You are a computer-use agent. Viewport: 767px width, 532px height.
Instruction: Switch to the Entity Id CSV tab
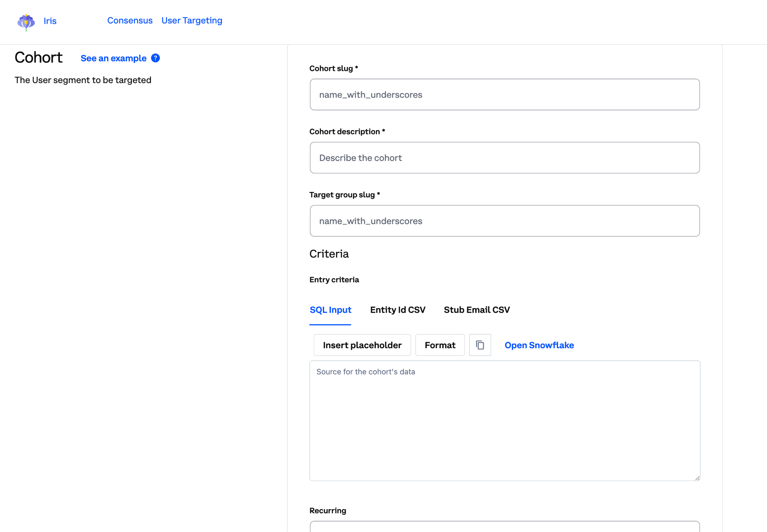[398, 310]
